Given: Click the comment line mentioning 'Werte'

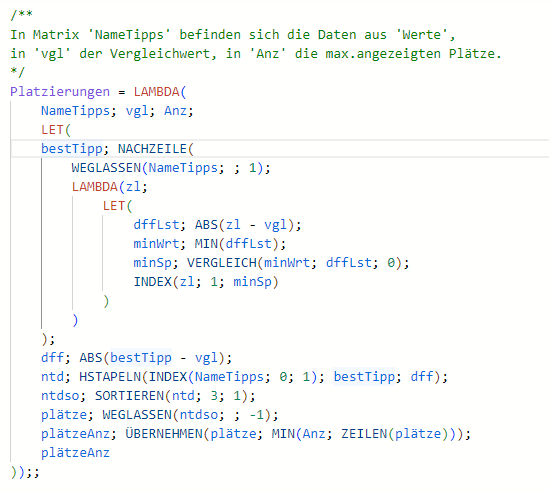Looking at the screenshot, I should click(x=233, y=35).
